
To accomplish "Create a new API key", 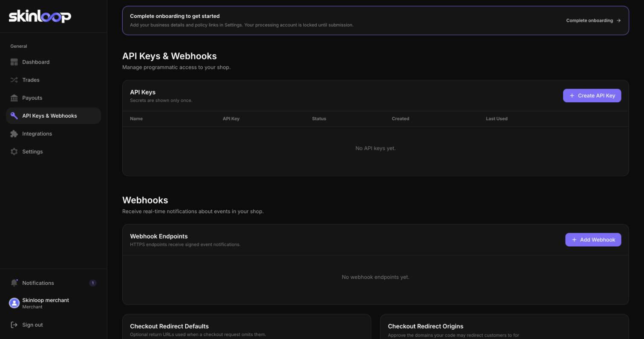I will click(x=592, y=96).
